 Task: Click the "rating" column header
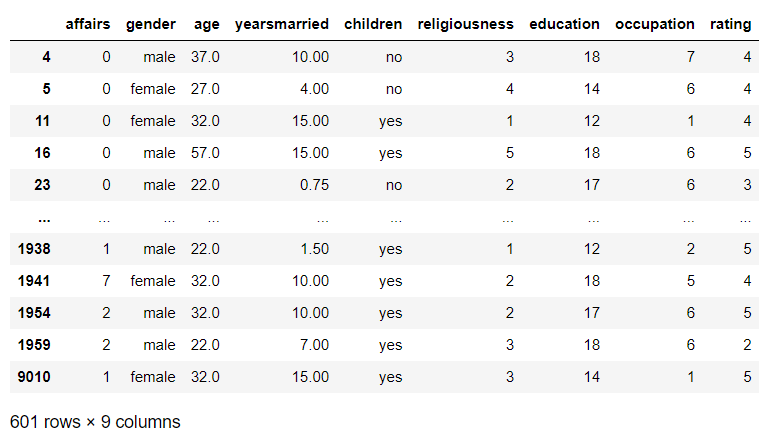[x=730, y=24]
